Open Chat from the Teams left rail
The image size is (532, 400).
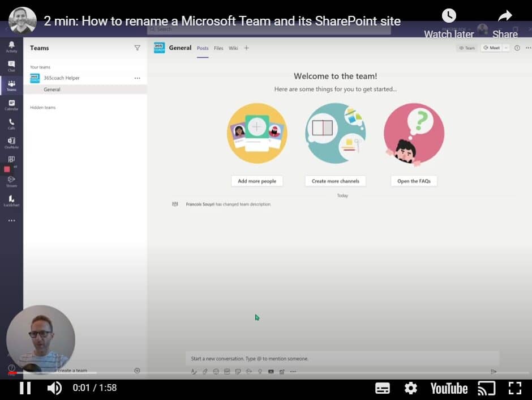pos(11,66)
